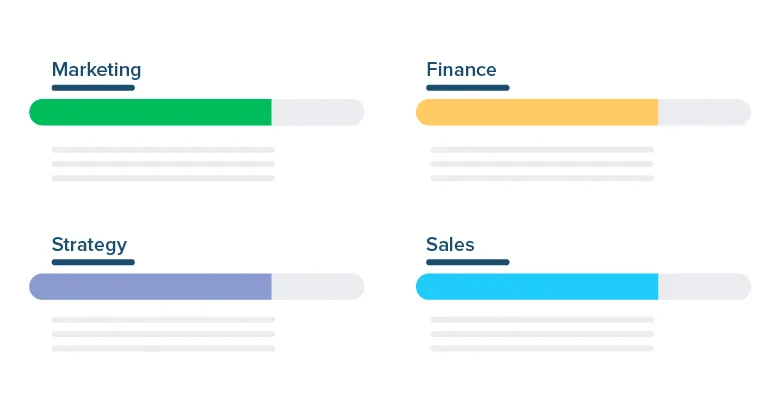
Task: Click the dark underline beneath Marketing
Action: 93,88
